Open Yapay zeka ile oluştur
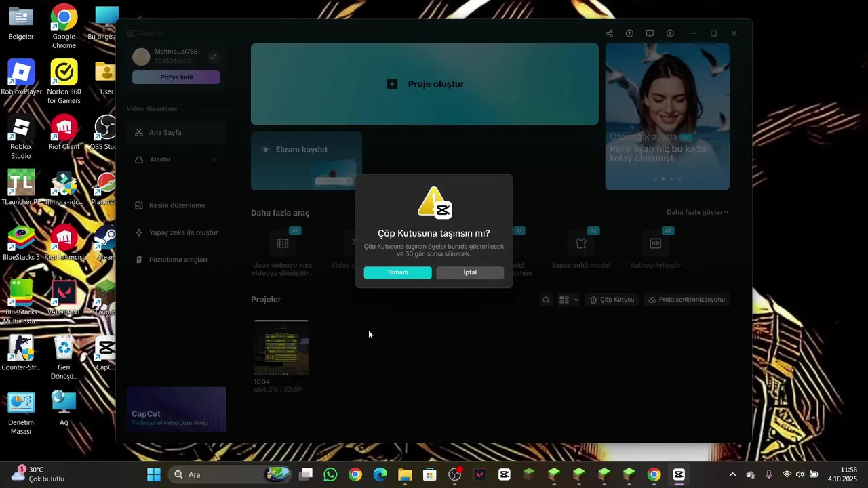This screenshot has height=488, width=868. (176, 232)
